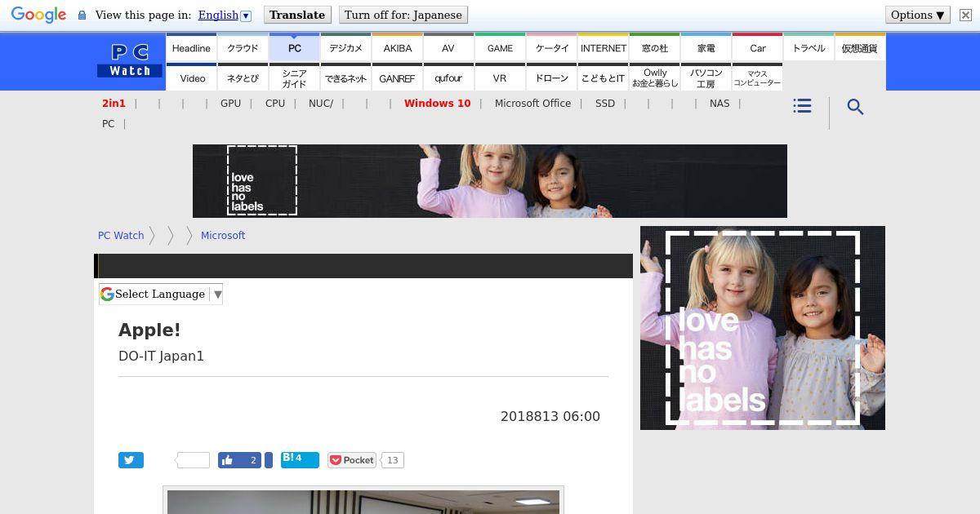Open the 窓の杜 tab
The image size is (980, 514).
[x=654, y=48]
